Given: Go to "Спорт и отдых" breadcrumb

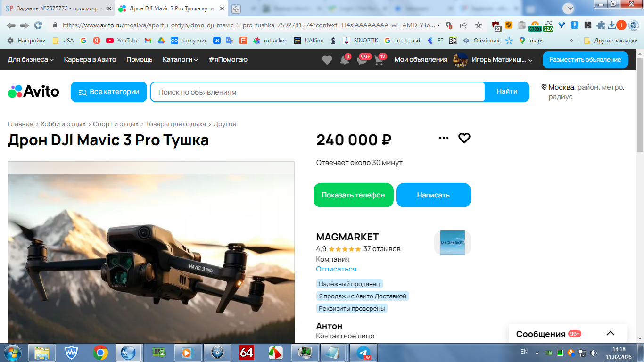Looking at the screenshot, I should [116, 124].
